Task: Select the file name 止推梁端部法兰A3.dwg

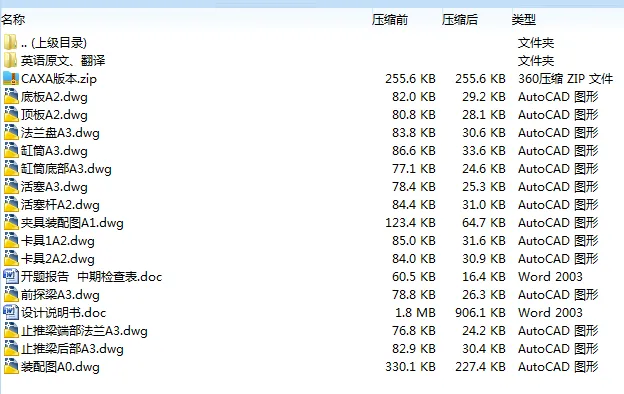Action: pyautogui.click(x=84, y=331)
